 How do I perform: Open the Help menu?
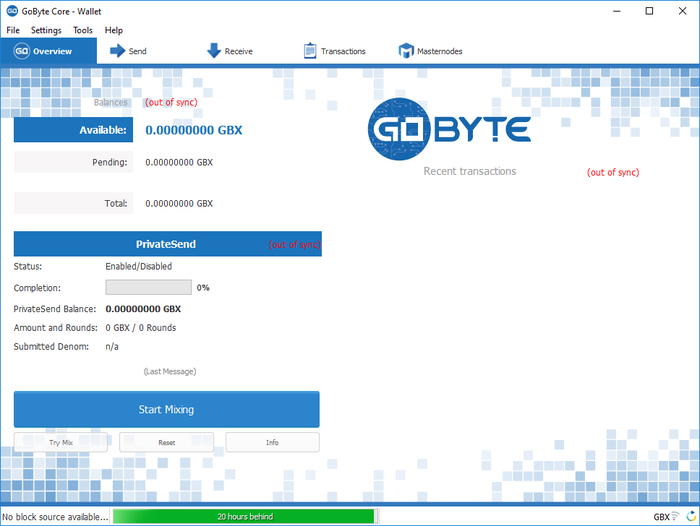pyautogui.click(x=114, y=31)
